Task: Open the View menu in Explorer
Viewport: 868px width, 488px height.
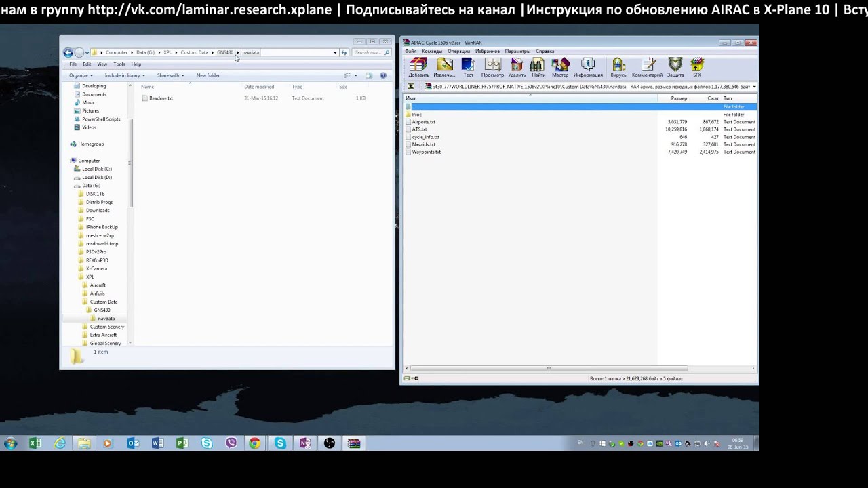Action: (102, 64)
